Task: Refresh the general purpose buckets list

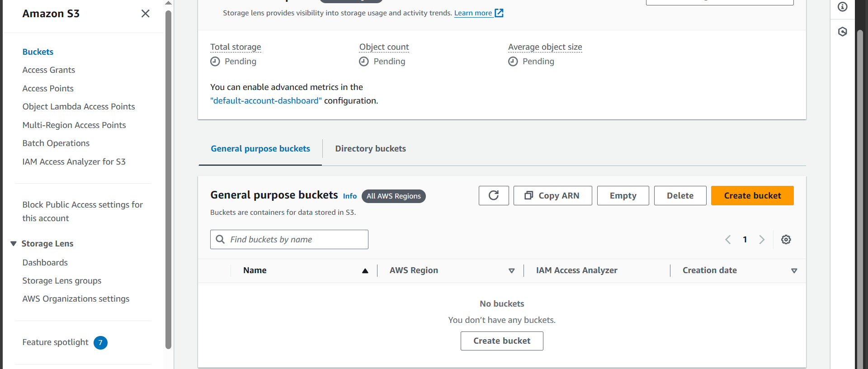Action: click(x=494, y=195)
